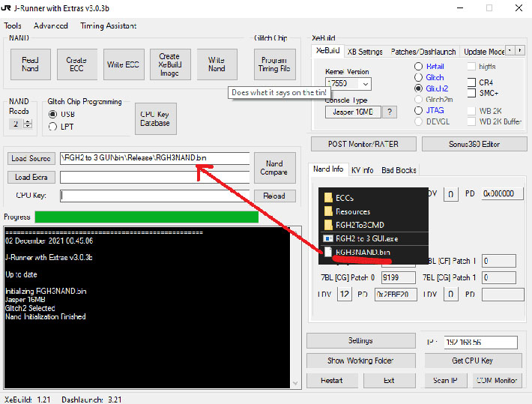Open POST Monitor/RATER
The image size is (532, 404).
tap(363, 144)
